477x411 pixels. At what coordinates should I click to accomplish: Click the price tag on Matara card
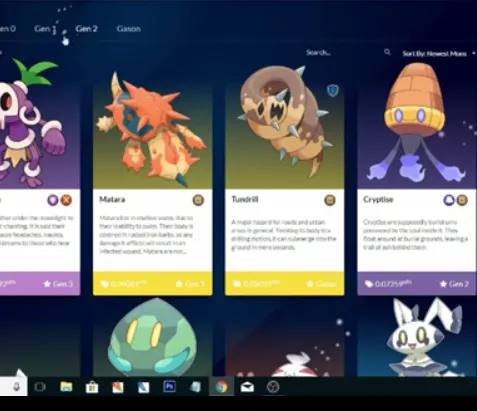coord(123,284)
